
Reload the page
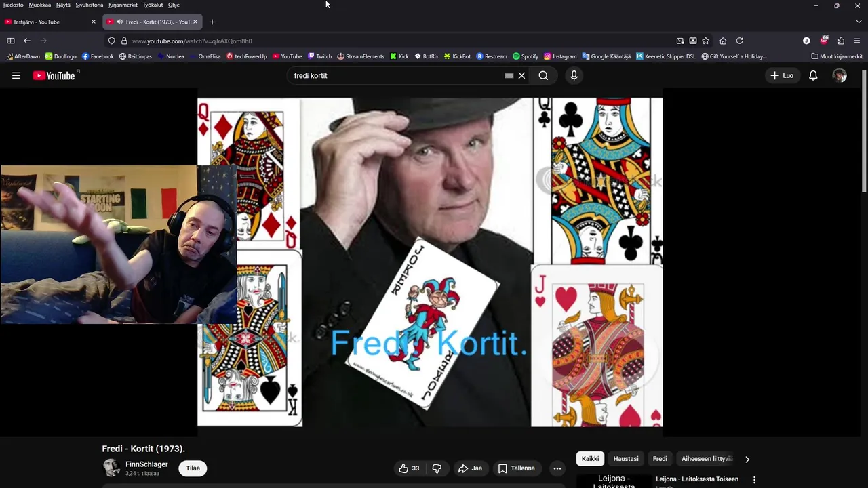740,41
